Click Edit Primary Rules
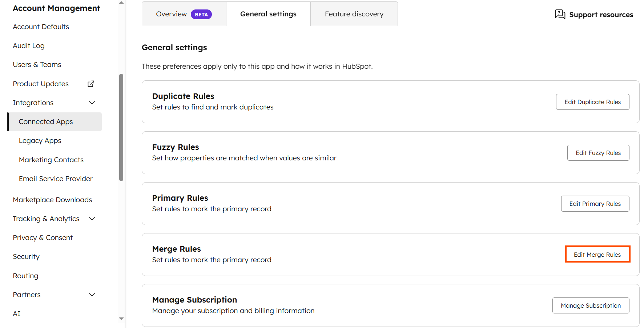Screen dimensions: 644x328 [x=595, y=204]
